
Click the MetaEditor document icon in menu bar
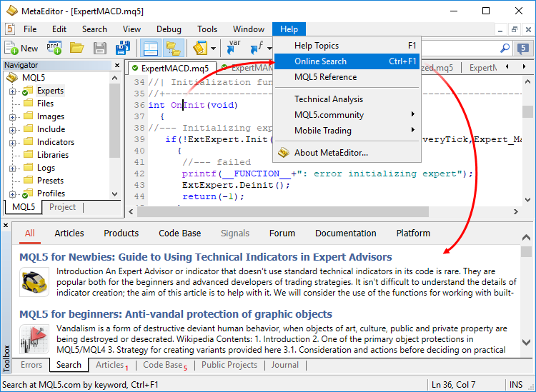pos(10,29)
